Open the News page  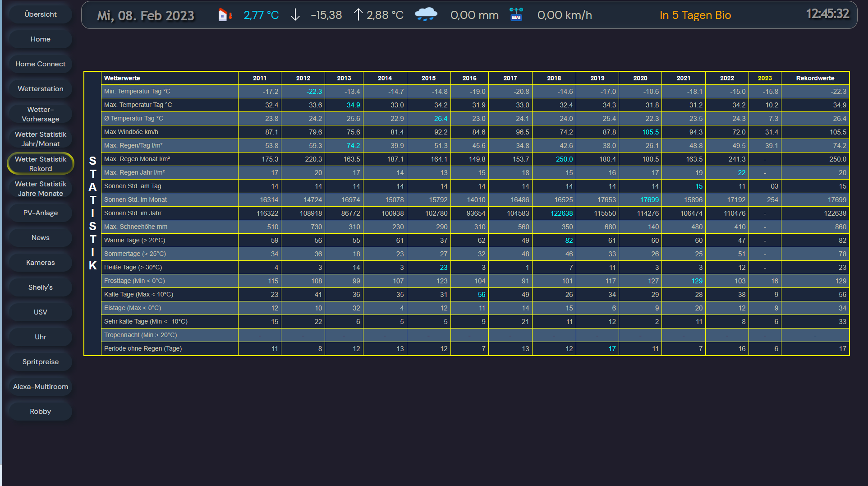41,238
